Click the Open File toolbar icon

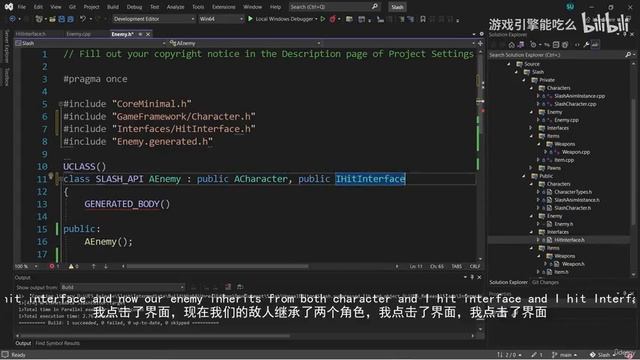point(52,19)
